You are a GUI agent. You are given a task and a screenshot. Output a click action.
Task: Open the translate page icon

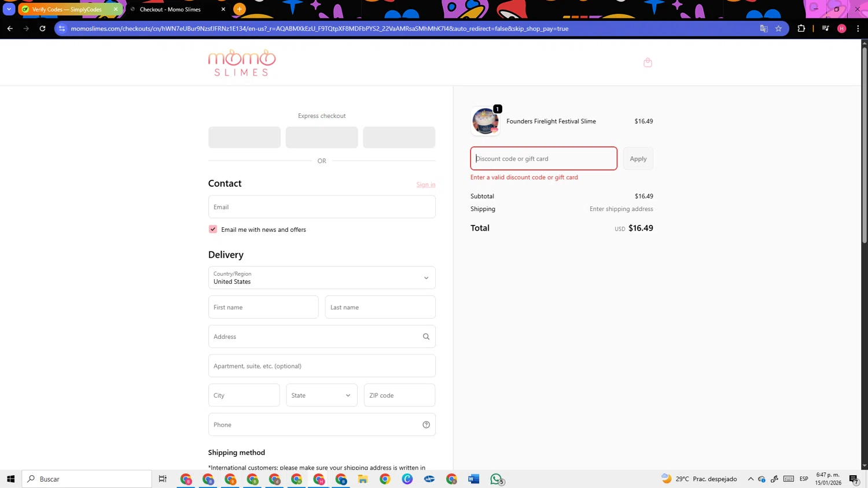[x=764, y=28]
